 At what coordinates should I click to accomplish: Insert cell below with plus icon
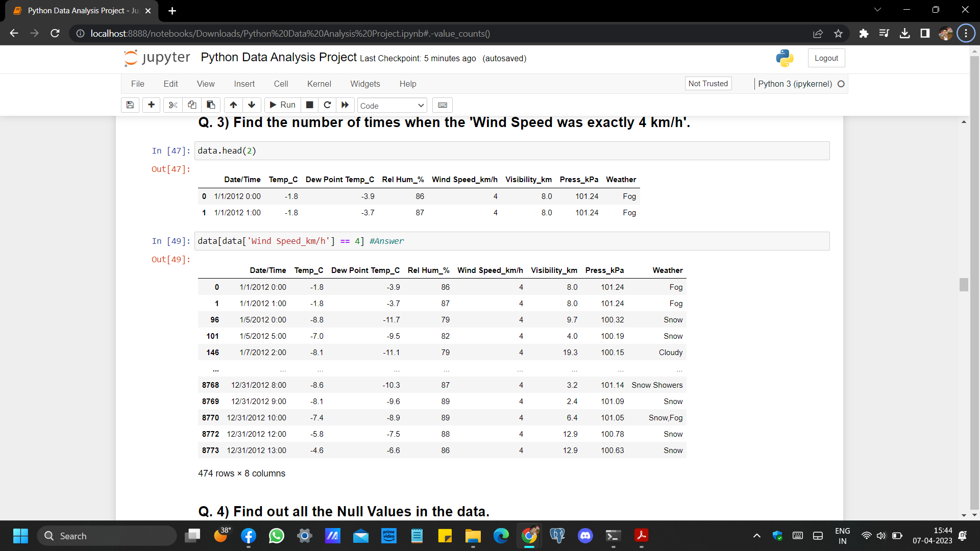coord(151,105)
